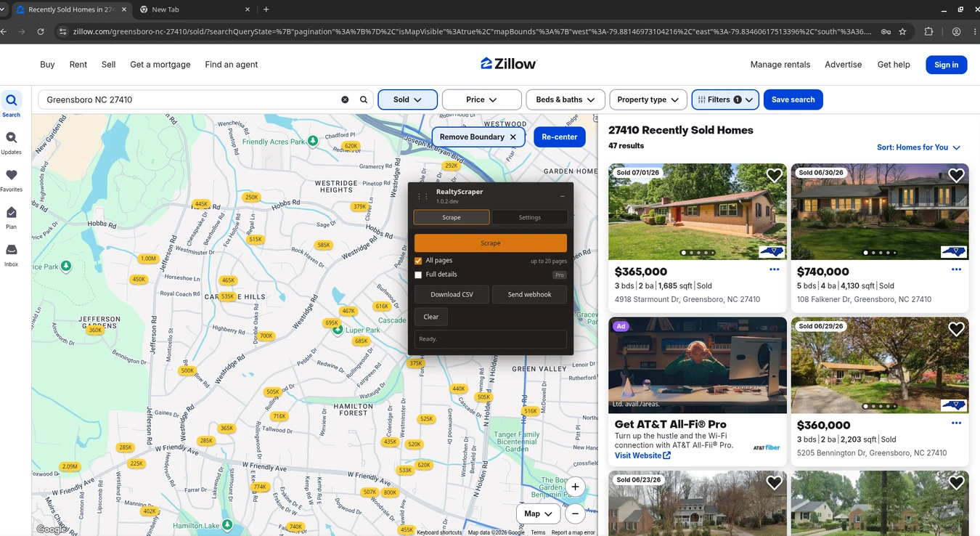Open the Map type dropdown
Screen dimensions: 980x536
[x=538, y=513]
